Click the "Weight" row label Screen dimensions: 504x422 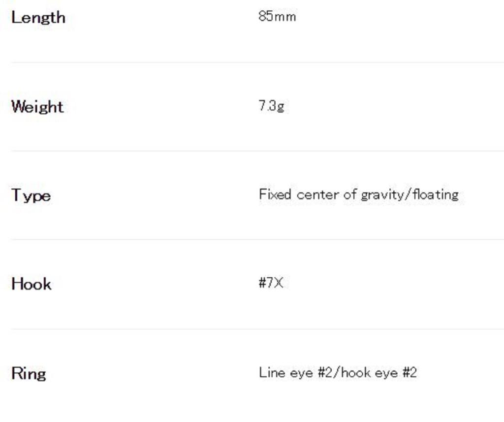[37, 106]
